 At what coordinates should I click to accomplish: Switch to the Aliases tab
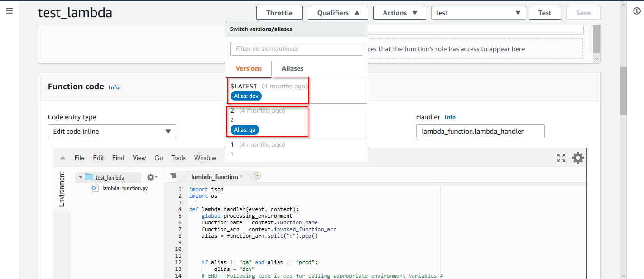(292, 68)
